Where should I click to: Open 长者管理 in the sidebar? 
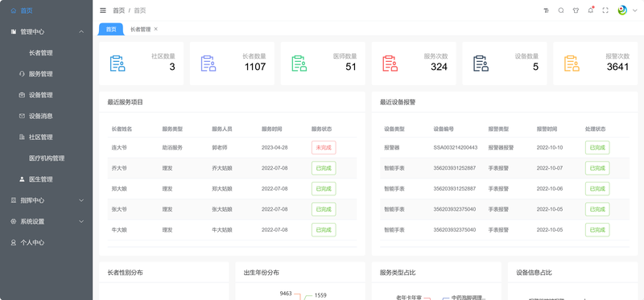41,53
